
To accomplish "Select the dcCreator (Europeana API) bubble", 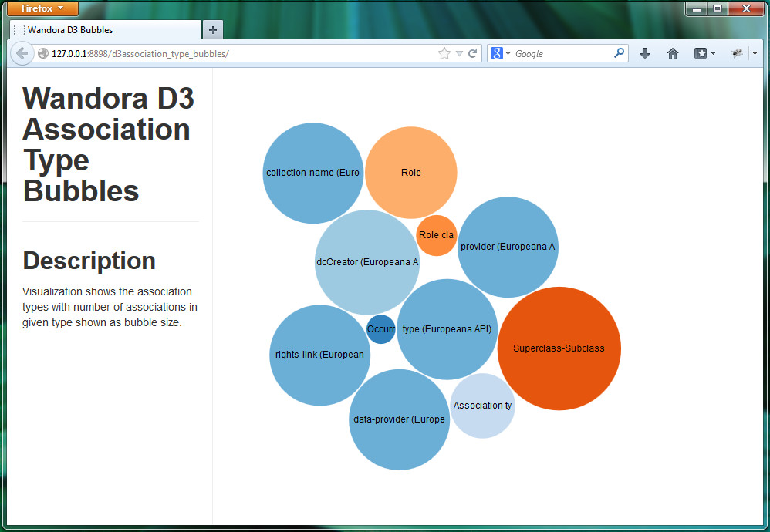I will [x=367, y=262].
